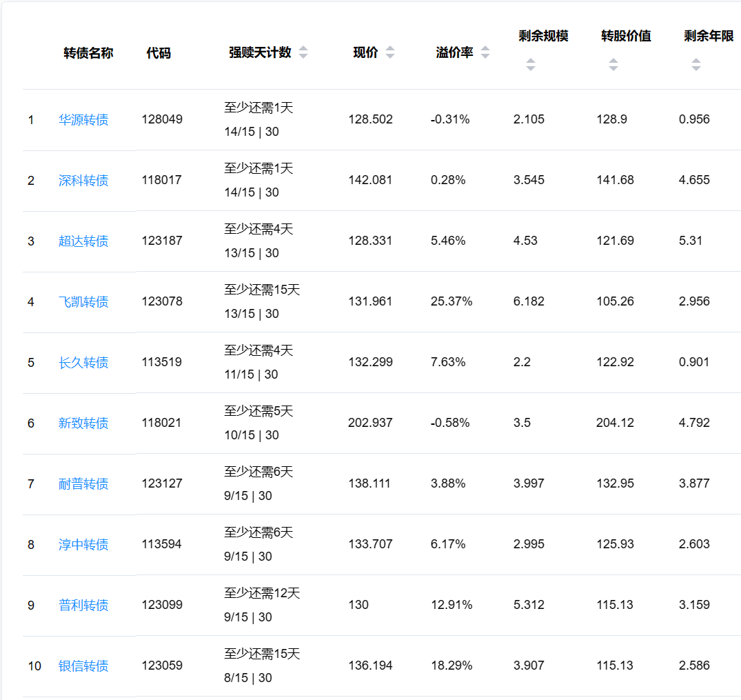This screenshot has height=700, width=741.
Task: Select the 银信转债 link
Action: (83, 666)
